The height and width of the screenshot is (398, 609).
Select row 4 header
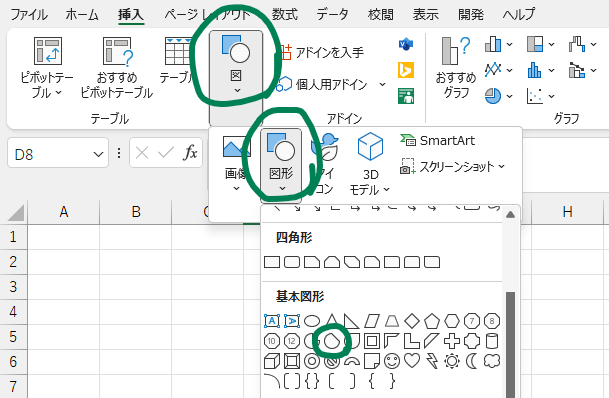coord(13,312)
